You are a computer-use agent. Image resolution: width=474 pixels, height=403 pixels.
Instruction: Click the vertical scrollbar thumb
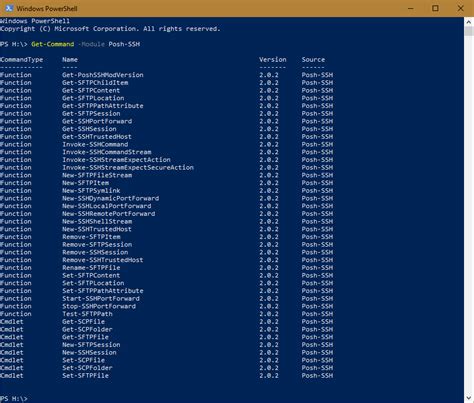[469, 32]
